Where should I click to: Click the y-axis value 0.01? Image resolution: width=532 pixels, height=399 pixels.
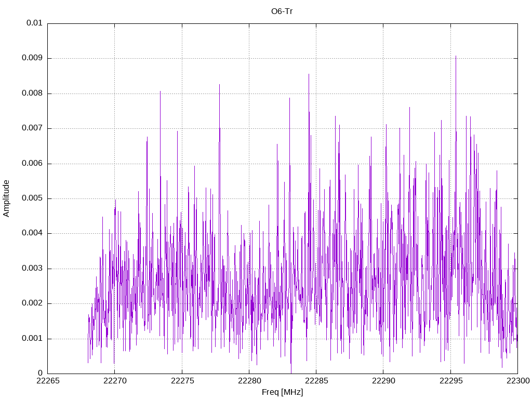(35, 23)
